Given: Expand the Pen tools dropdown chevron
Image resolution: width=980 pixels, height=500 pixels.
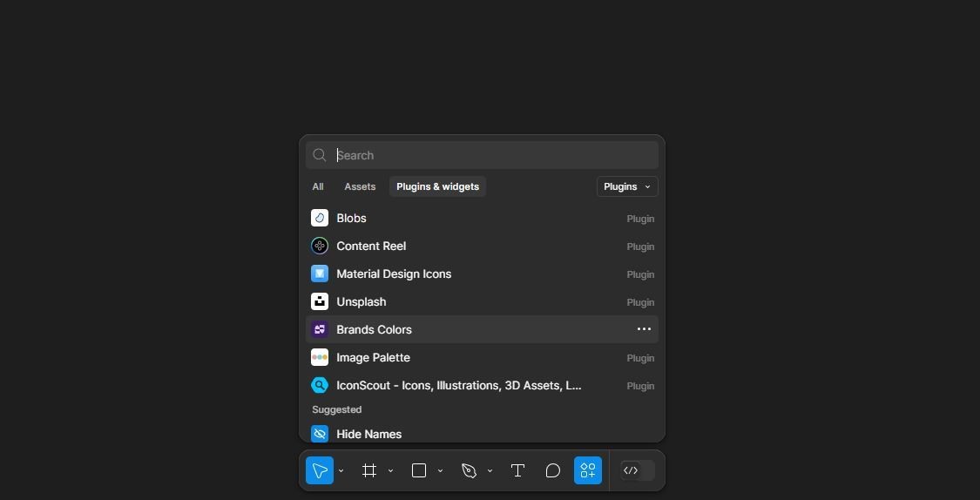Looking at the screenshot, I should tap(490, 470).
